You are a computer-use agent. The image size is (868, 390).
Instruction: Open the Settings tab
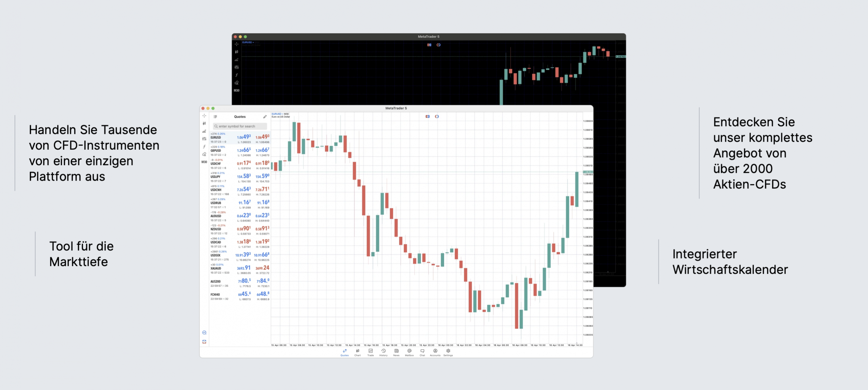448,352
